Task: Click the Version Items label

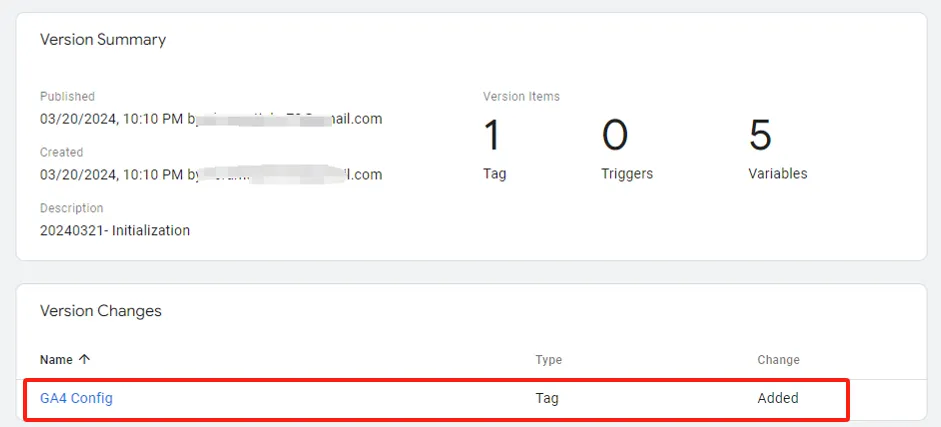Action: [x=521, y=97]
